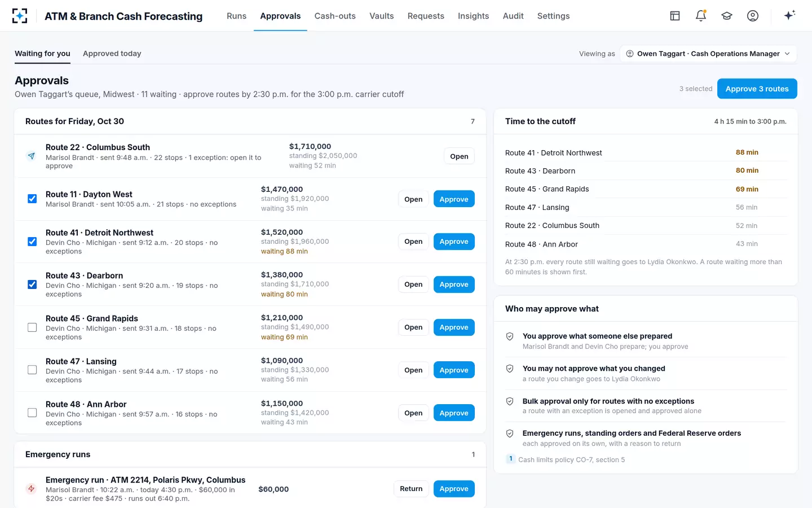812x508 pixels.
Task: Go to the Audit tab
Action: point(513,16)
